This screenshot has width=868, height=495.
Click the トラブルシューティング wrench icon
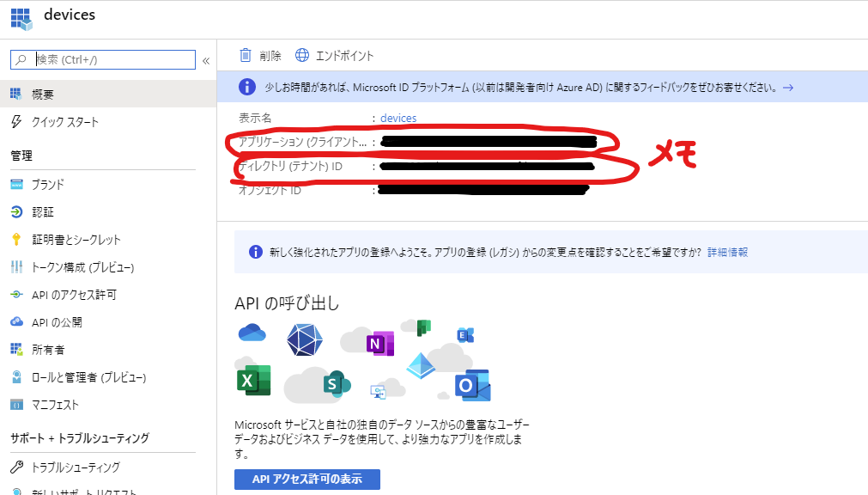pos(16,467)
